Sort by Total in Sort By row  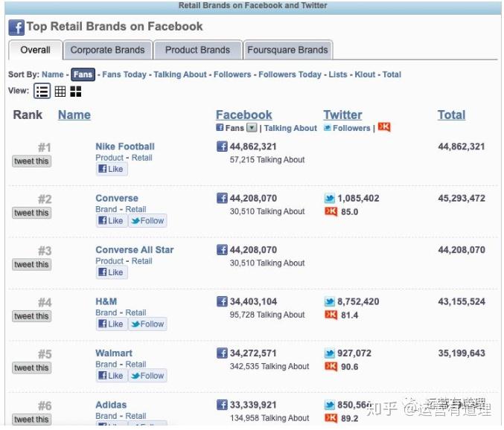coord(392,74)
